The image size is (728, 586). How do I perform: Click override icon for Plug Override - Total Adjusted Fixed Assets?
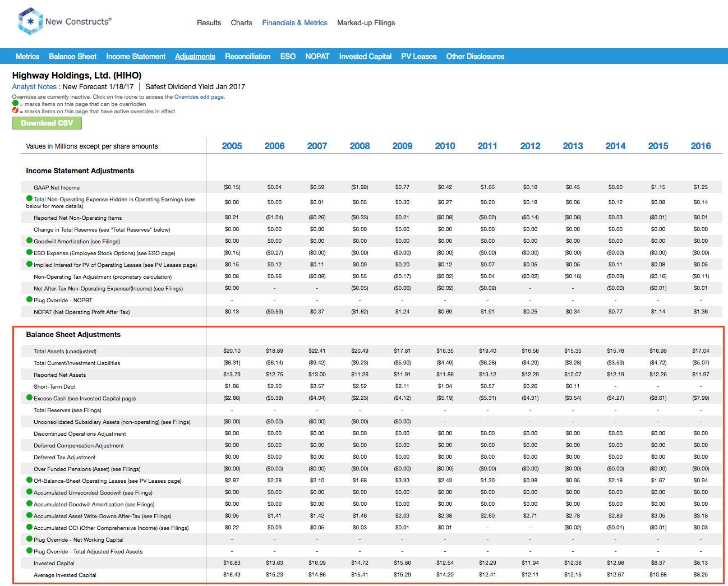click(30, 551)
